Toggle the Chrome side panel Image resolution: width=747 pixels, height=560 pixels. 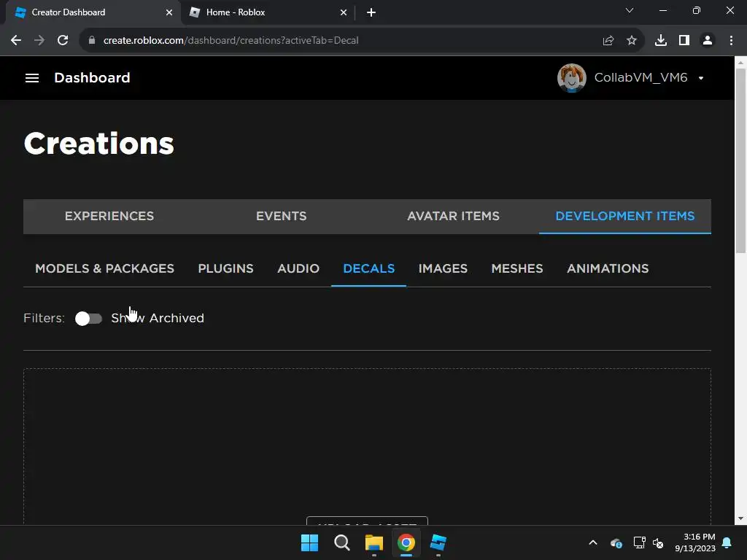point(684,41)
